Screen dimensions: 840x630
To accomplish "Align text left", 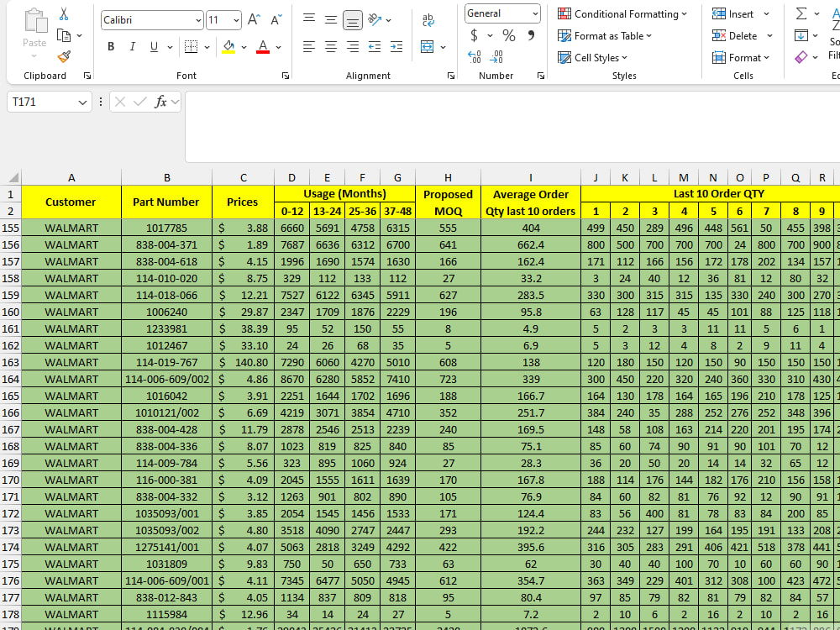I will pyautogui.click(x=309, y=47).
